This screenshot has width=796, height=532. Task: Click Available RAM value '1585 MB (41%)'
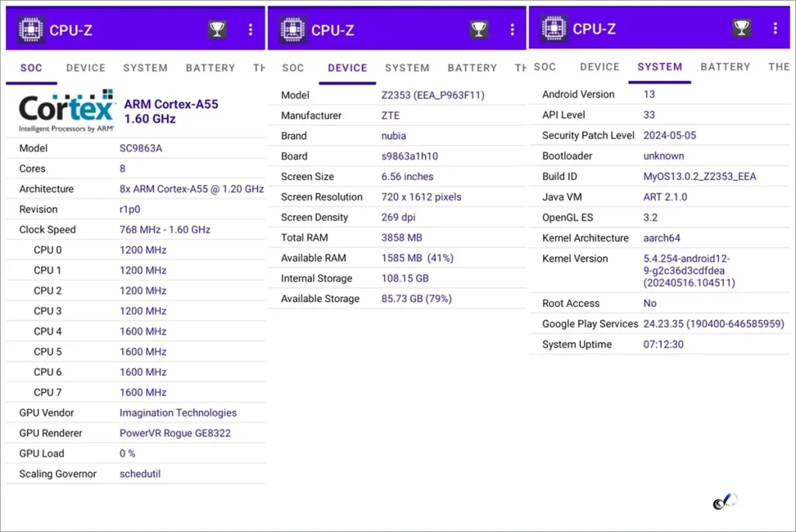tap(417, 258)
